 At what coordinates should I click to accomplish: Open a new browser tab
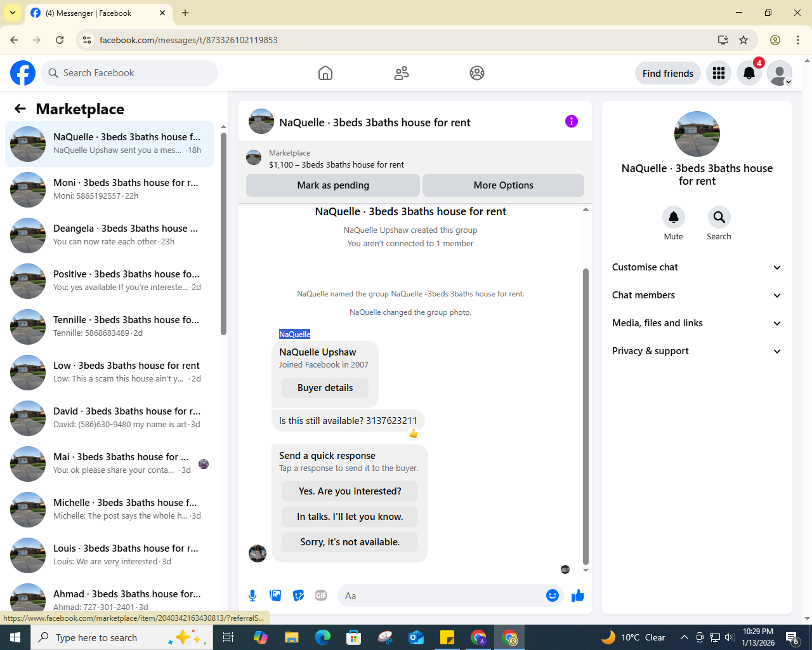point(185,13)
